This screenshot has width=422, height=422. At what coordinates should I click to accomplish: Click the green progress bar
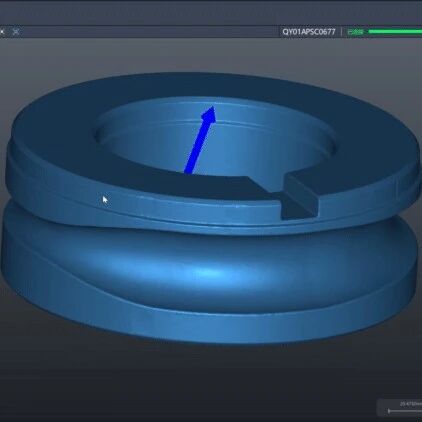pos(395,32)
